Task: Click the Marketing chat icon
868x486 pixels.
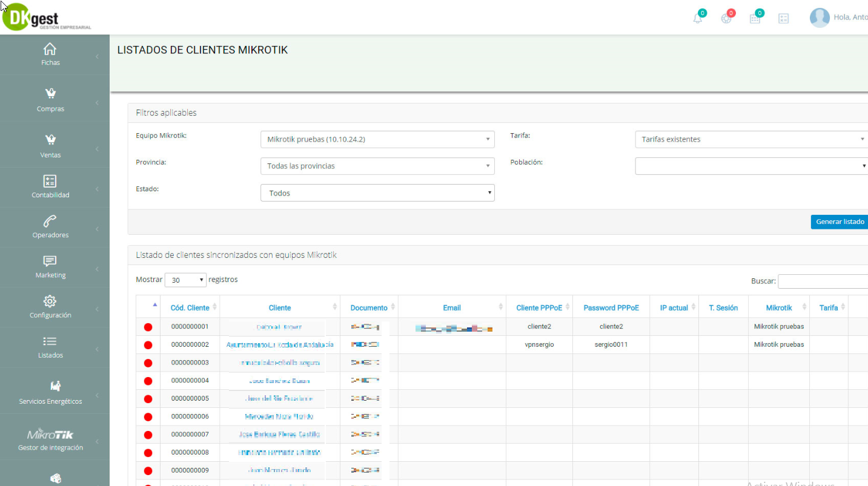Action: pos(50,261)
